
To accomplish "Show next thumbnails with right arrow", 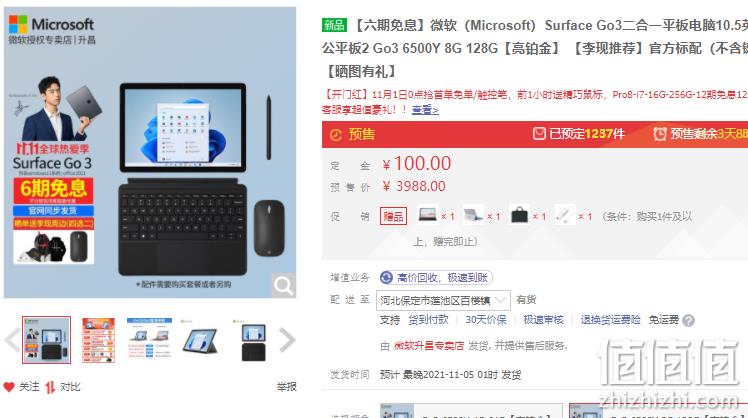I will (287, 340).
